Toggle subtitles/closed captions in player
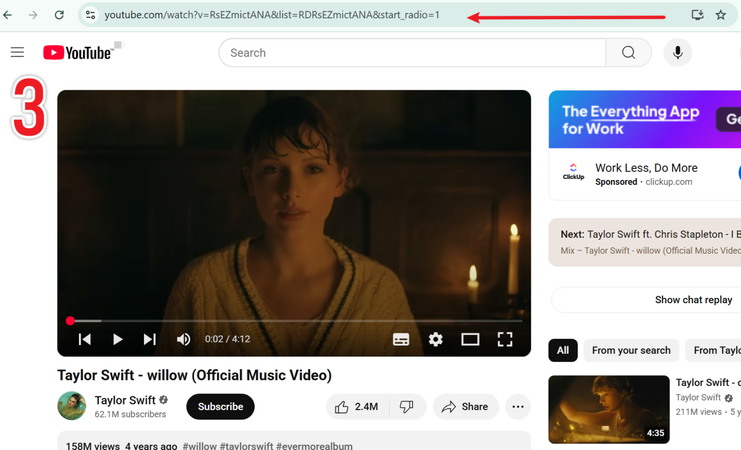 click(x=401, y=339)
